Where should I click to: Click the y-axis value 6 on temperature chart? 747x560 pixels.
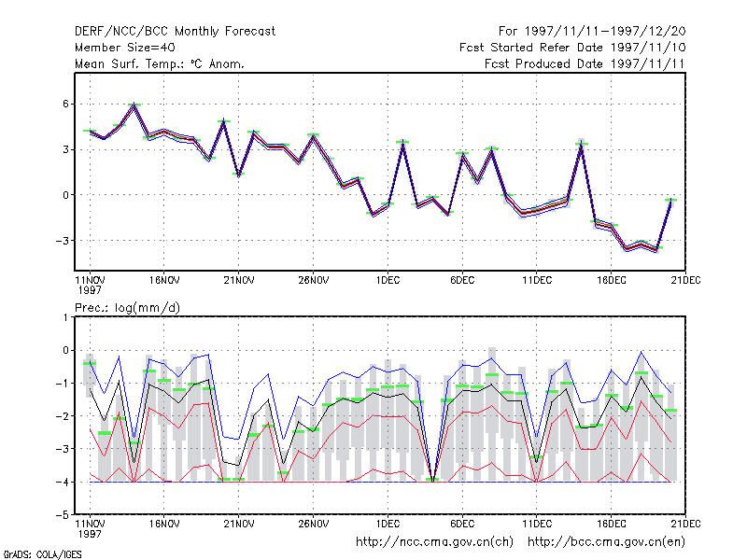pyautogui.click(x=65, y=104)
